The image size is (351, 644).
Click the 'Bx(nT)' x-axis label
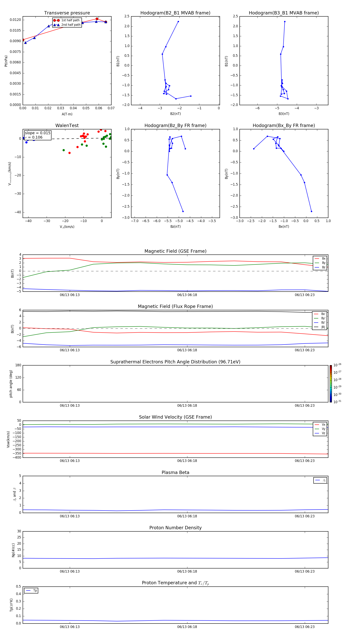tap(284, 227)
